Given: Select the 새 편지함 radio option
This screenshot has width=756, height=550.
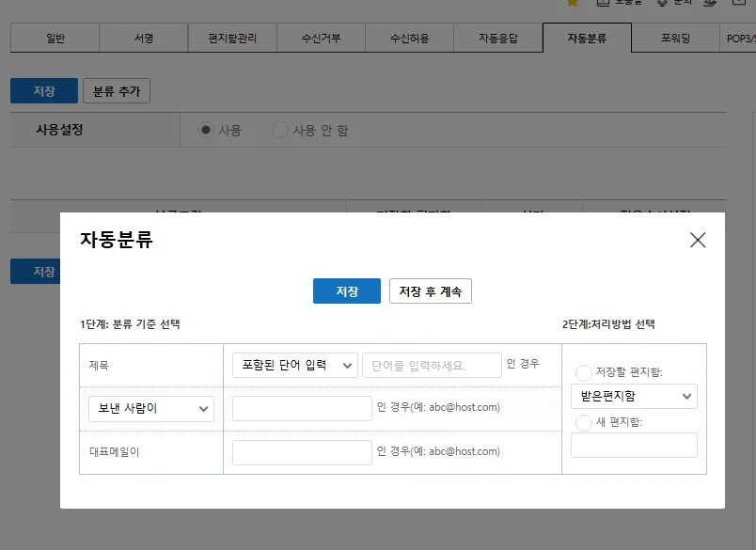Looking at the screenshot, I should tap(583, 422).
